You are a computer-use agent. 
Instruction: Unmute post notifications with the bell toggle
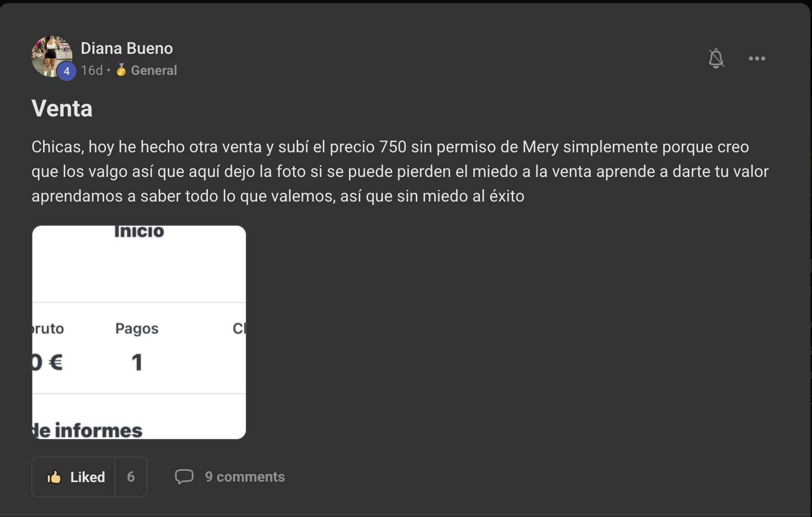tap(717, 58)
